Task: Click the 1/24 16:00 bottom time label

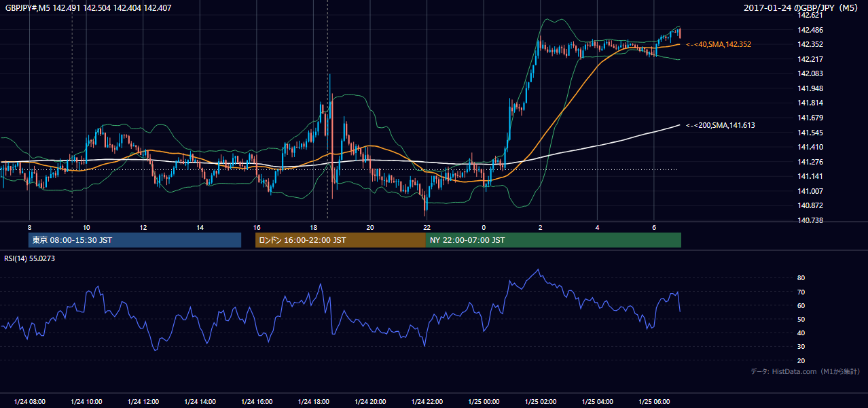Action: pos(257,402)
